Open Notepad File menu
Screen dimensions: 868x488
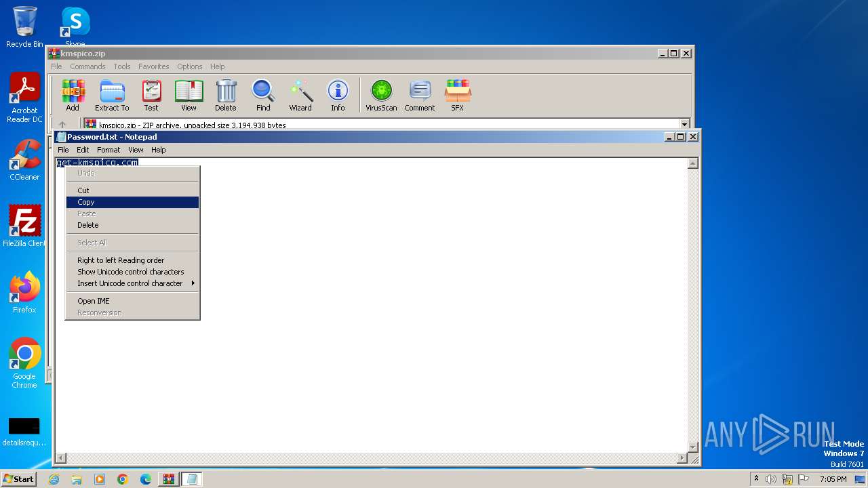pos(63,150)
